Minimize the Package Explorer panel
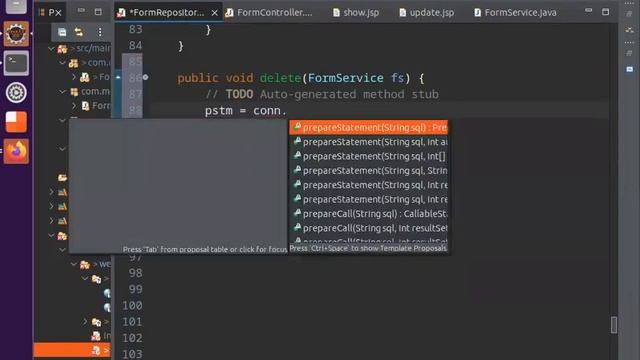Screen dimensions: 640x360 pyautogui.click(x=81, y=11)
